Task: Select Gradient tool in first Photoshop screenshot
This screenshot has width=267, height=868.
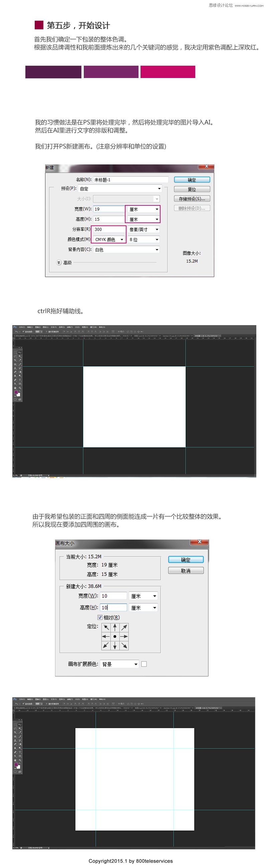Action: [x=20, y=372]
